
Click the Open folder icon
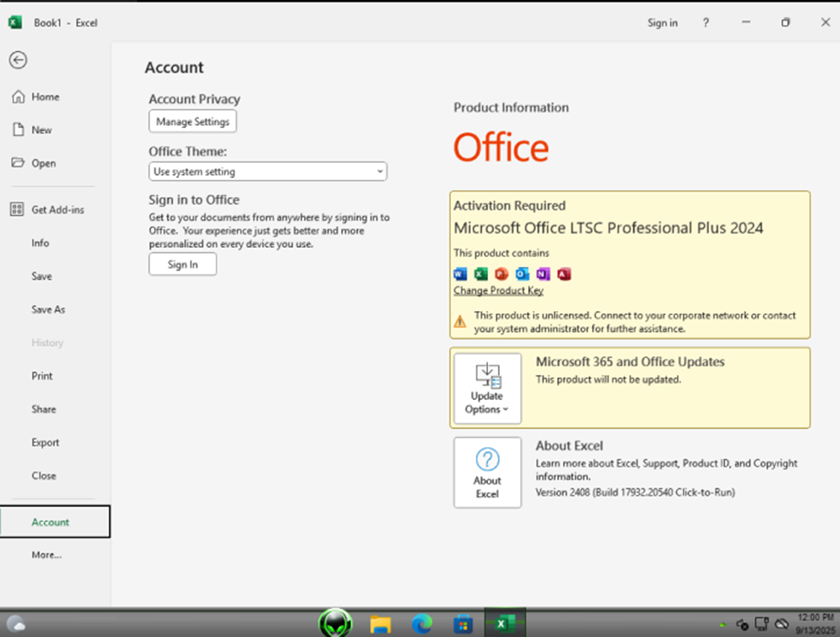(x=18, y=163)
